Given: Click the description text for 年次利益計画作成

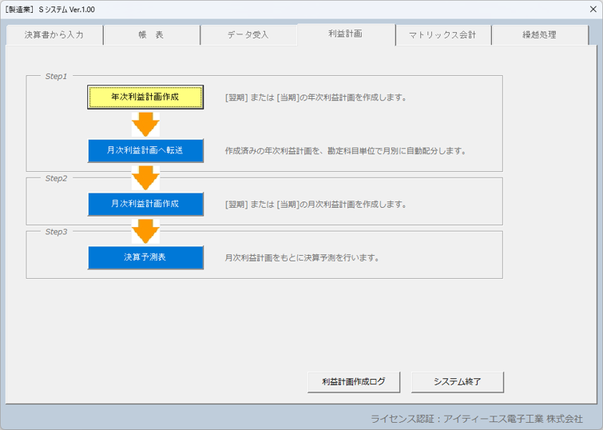Looking at the screenshot, I should pyautogui.click(x=316, y=98).
